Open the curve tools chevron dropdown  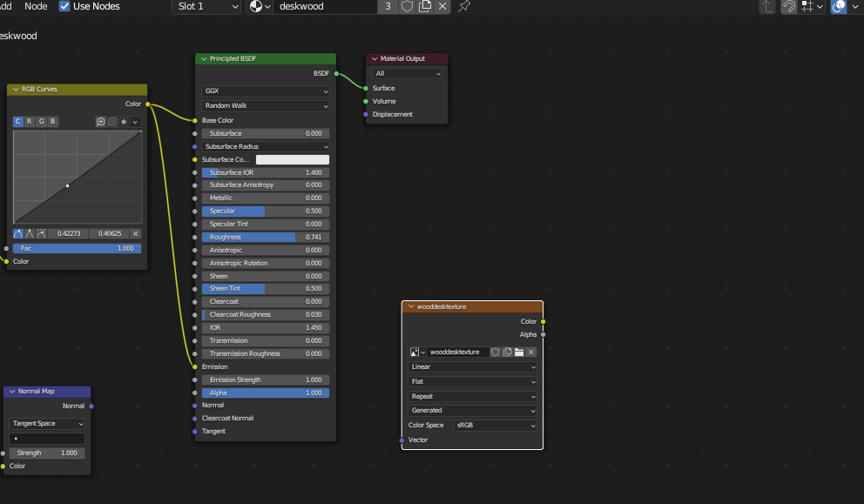click(135, 122)
